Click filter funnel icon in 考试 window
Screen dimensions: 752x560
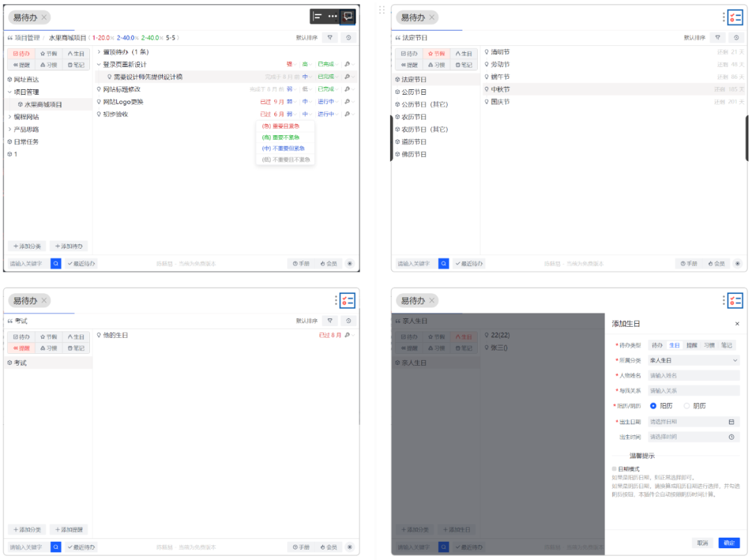click(330, 320)
